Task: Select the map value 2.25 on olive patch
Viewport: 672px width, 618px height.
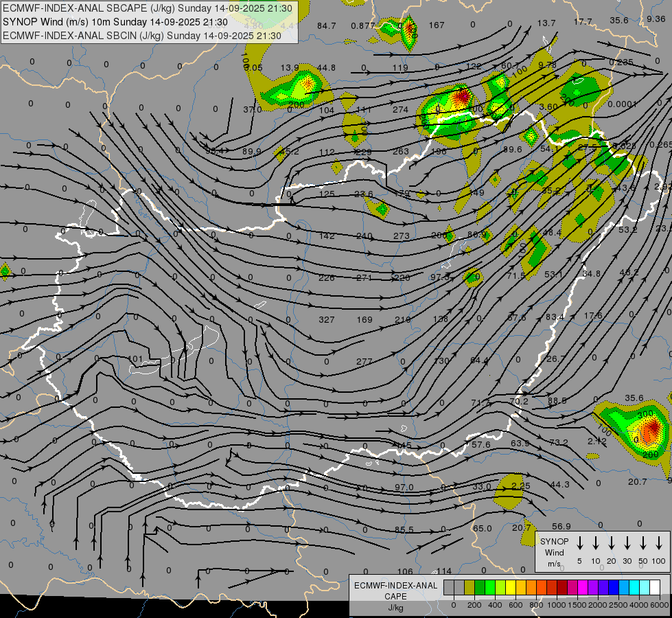Action: (x=521, y=486)
